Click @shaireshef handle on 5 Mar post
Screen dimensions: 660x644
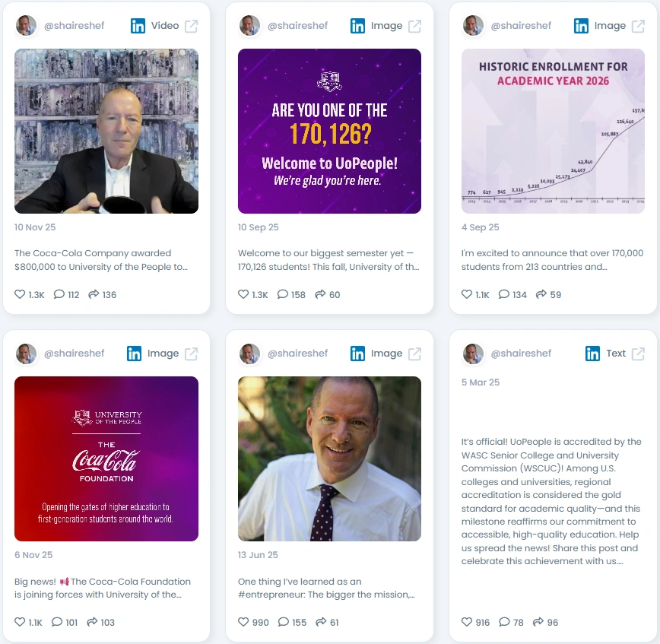(521, 353)
